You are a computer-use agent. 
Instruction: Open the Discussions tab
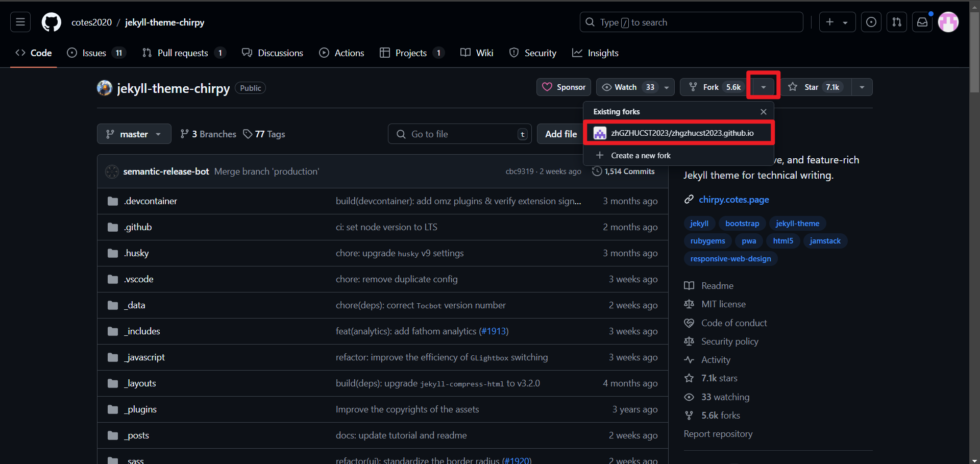[273, 53]
